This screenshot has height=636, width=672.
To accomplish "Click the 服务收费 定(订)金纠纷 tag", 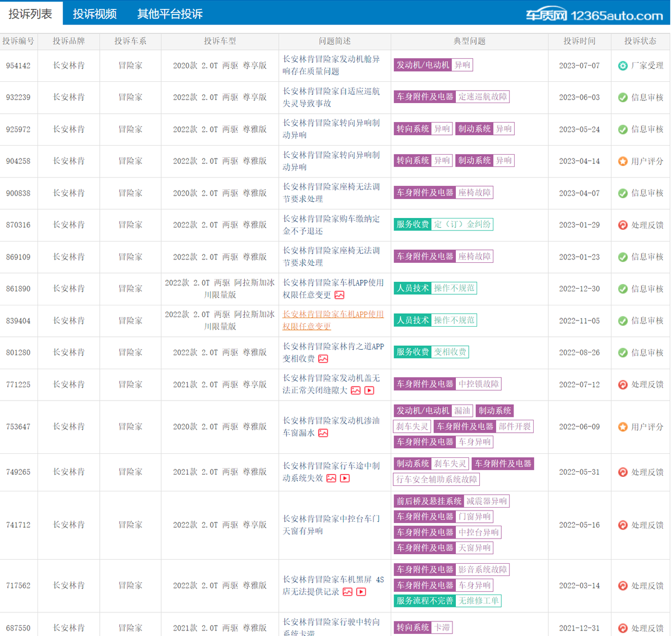I will [444, 225].
